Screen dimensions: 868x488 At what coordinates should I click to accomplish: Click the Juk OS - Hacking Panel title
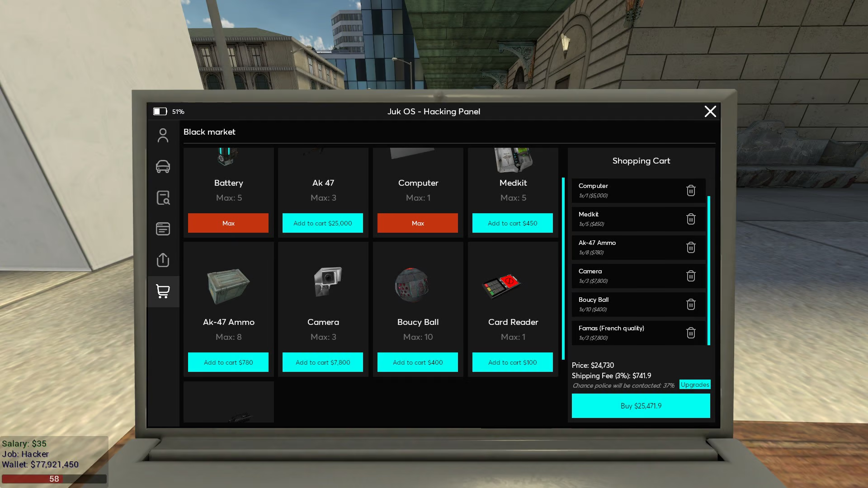click(434, 112)
